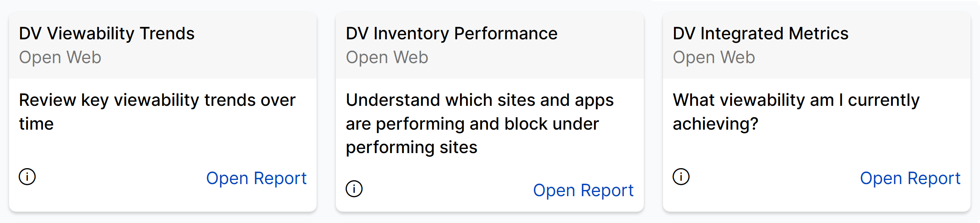Click Open Web label under DV Viewability Trends

(60, 57)
